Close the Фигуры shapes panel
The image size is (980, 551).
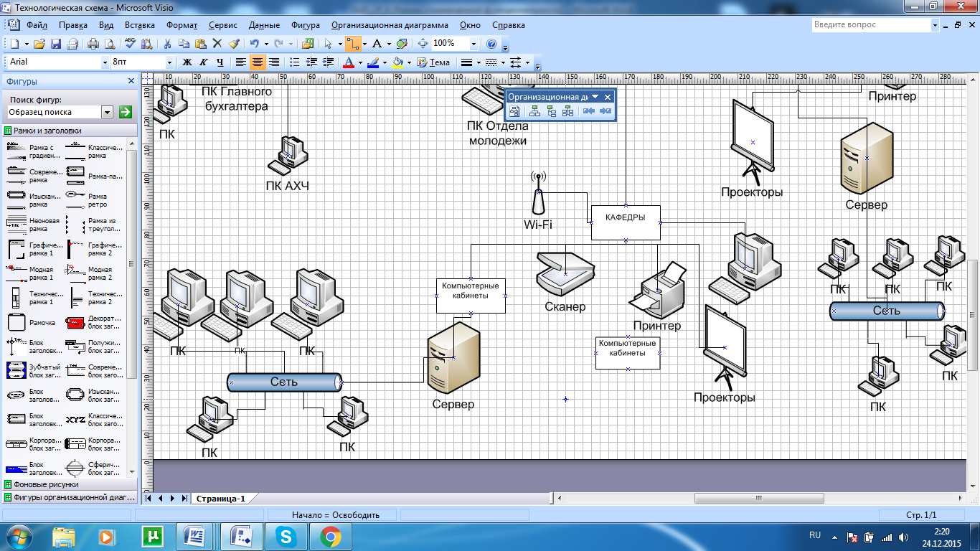click(x=131, y=82)
